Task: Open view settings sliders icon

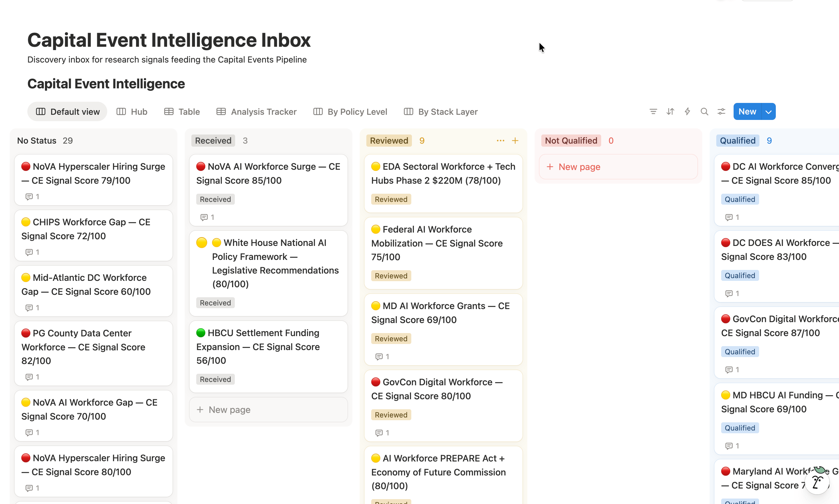Action: (x=721, y=111)
